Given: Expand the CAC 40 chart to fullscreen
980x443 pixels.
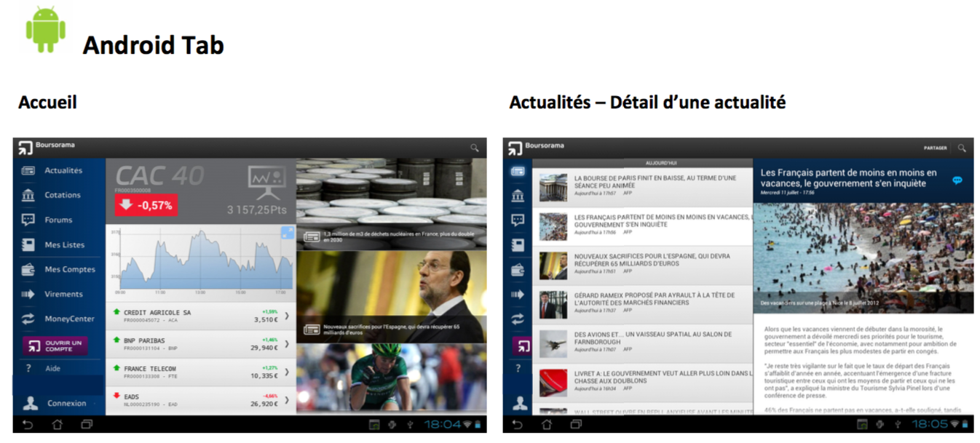Looking at the screenshot, I should pos(287,234).
